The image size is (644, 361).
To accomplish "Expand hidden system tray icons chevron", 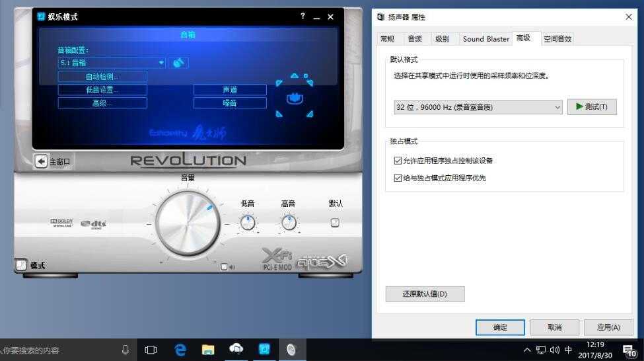I will [527, 350].
